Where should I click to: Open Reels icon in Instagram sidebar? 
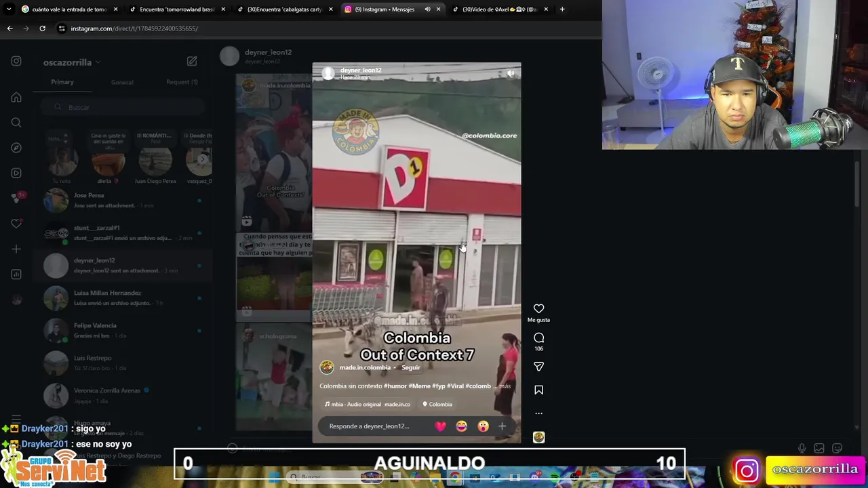coord(16,173)
